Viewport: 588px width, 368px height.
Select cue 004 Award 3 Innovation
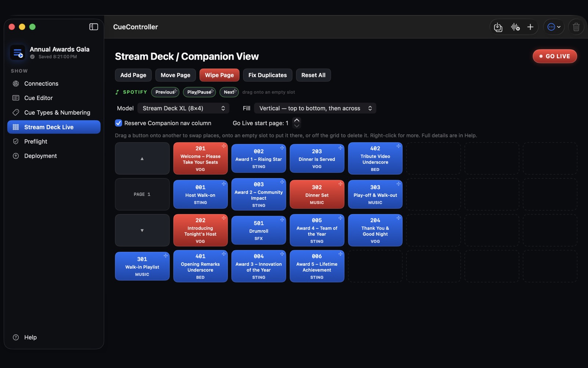(x=259, y=266)
